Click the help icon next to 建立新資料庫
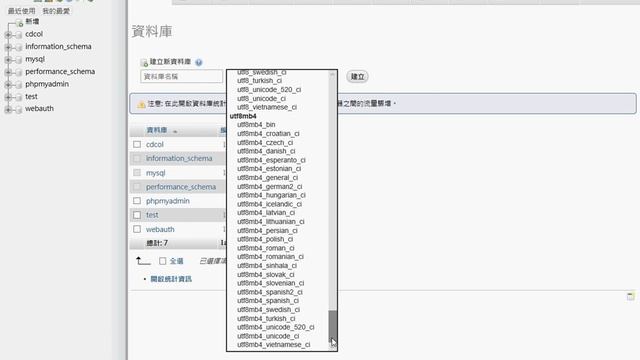Viewport: 640px width, 360px height. click(199, 62)
